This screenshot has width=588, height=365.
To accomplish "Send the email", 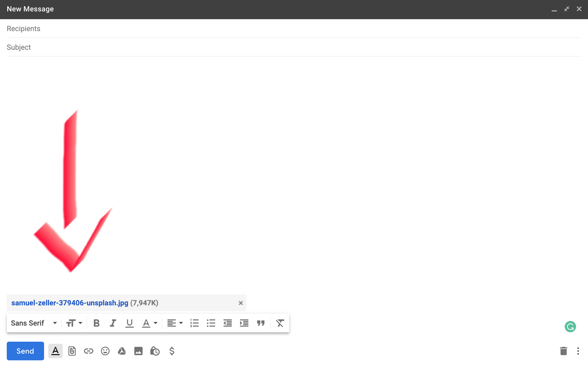I will click(25, 351).
